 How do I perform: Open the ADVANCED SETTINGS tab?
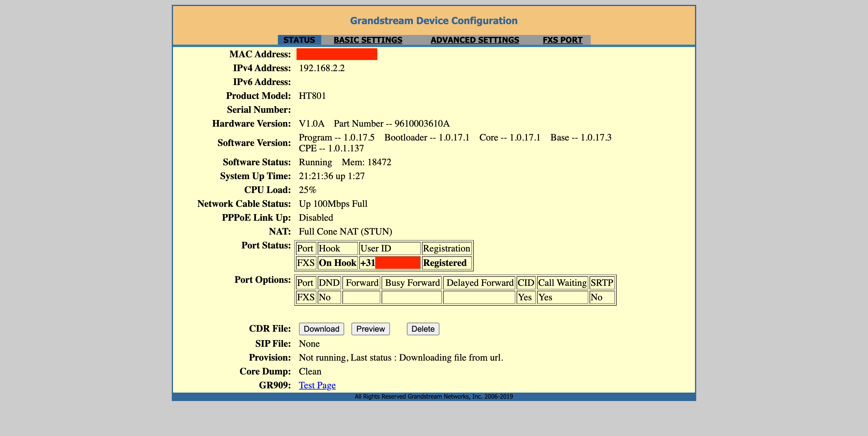[474, 40]
